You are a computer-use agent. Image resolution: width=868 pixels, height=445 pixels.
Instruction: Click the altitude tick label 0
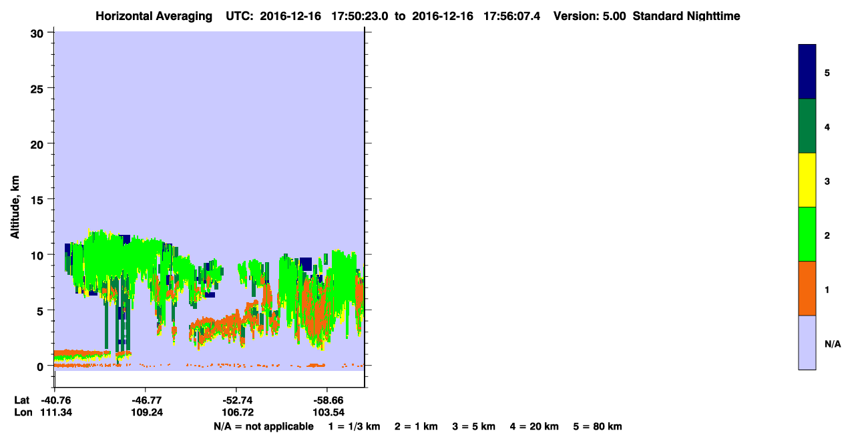click(x=41, y=366)
